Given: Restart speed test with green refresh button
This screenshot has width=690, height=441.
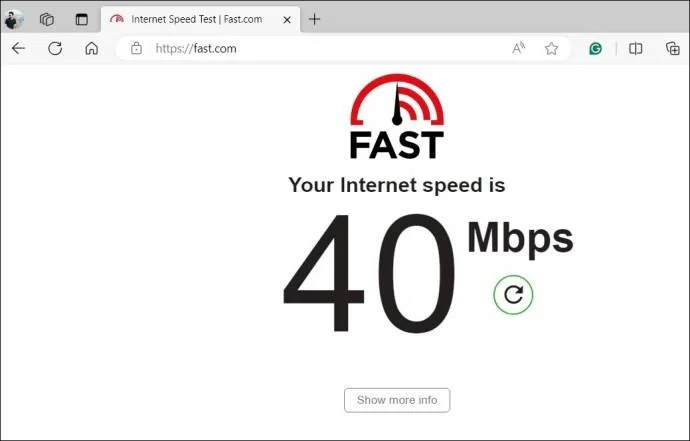Looking at the screenshot, I should (x=513, y=294).
